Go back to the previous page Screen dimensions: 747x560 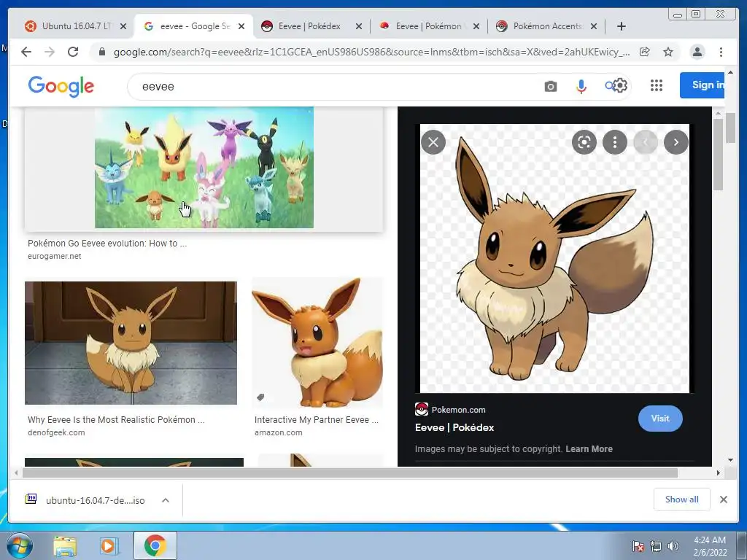(x=26, y=52)
